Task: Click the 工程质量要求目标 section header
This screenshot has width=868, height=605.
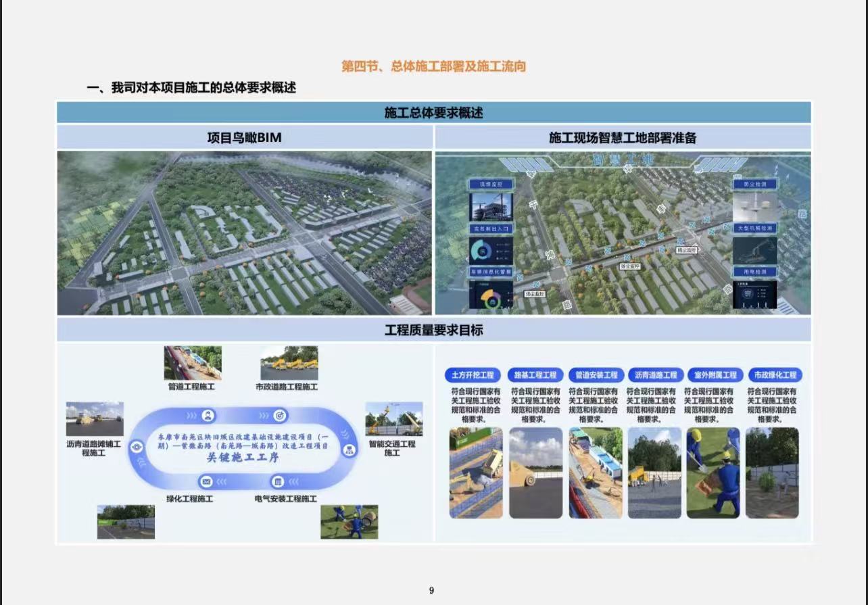Action: tap(434, 331)
